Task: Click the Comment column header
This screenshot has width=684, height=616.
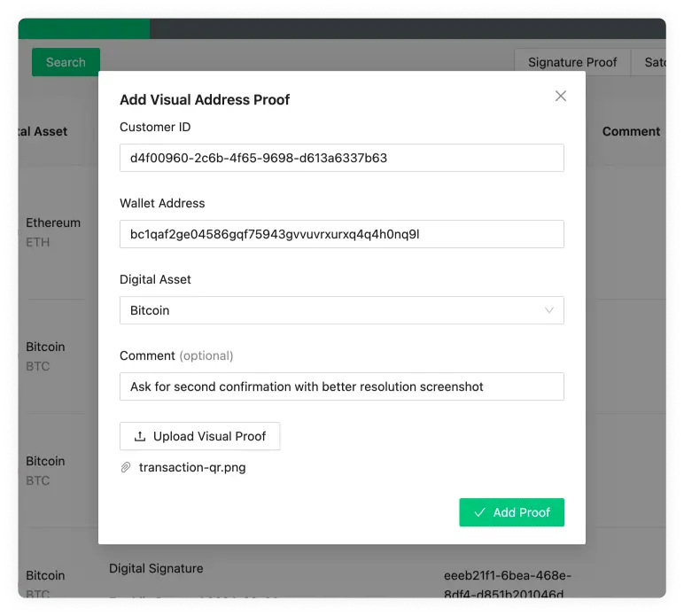Action: 631,131
